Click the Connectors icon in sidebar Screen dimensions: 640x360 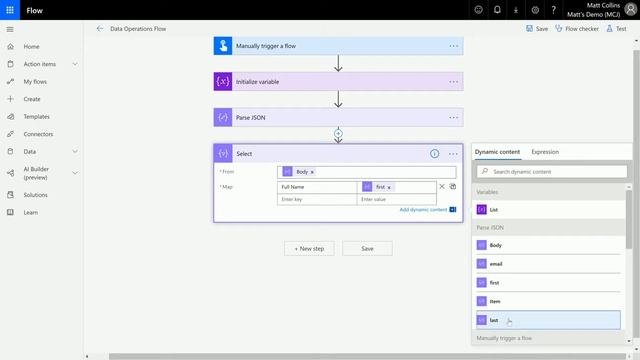(11, 134)
